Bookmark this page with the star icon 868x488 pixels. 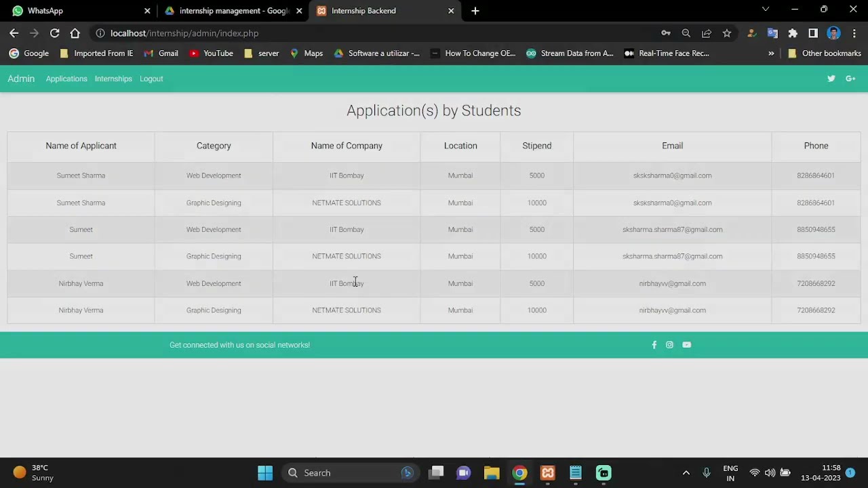pyautogui.click(x=727, y=33)
